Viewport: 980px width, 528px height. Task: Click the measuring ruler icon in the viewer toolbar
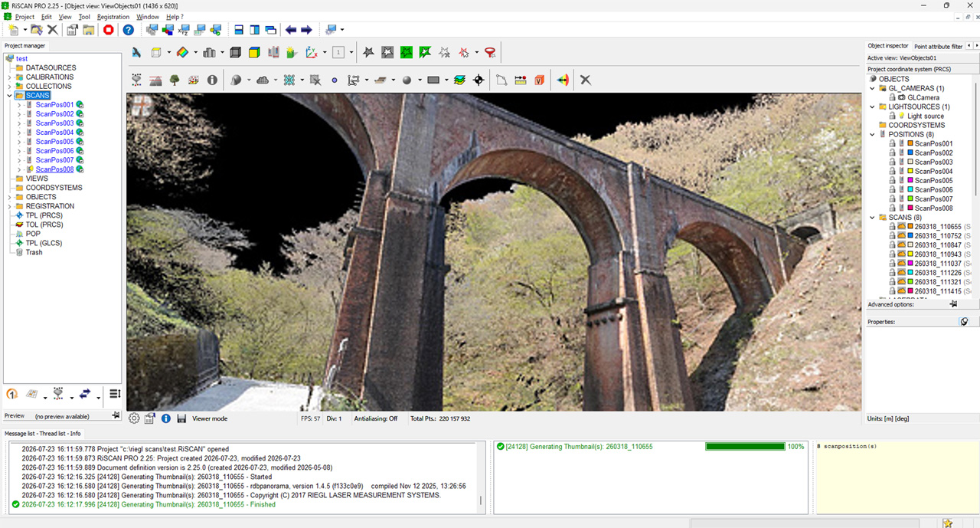pyautogui.click(x=521, y=80)
